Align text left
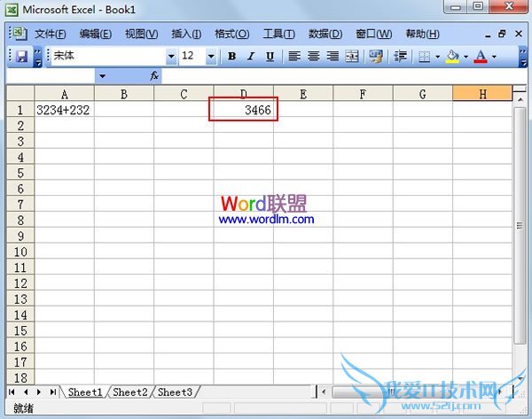Screen dimensions: 532x419 [x=294, y=56]
